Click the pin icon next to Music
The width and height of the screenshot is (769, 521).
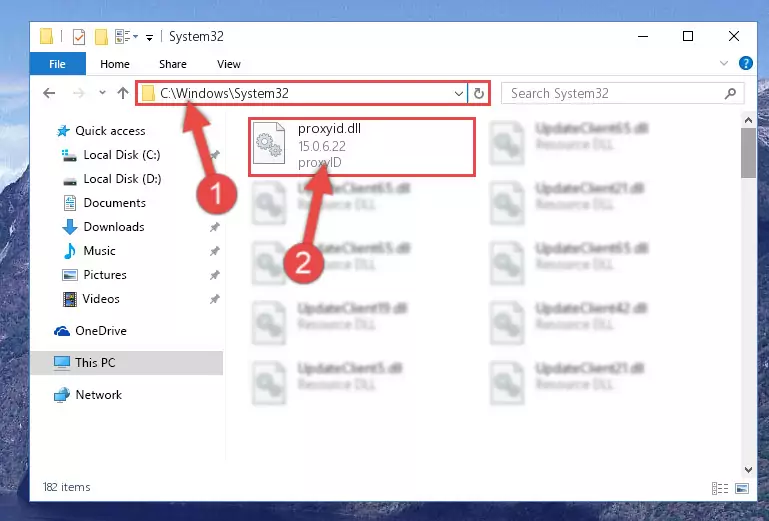(x=214, y=251)
